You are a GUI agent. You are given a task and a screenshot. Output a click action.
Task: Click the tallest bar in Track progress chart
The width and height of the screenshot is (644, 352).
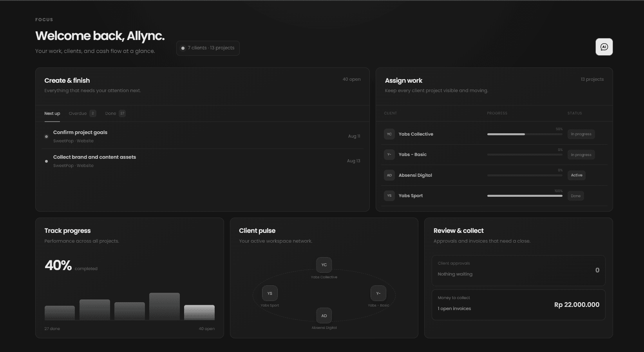(x=165, y=307)
